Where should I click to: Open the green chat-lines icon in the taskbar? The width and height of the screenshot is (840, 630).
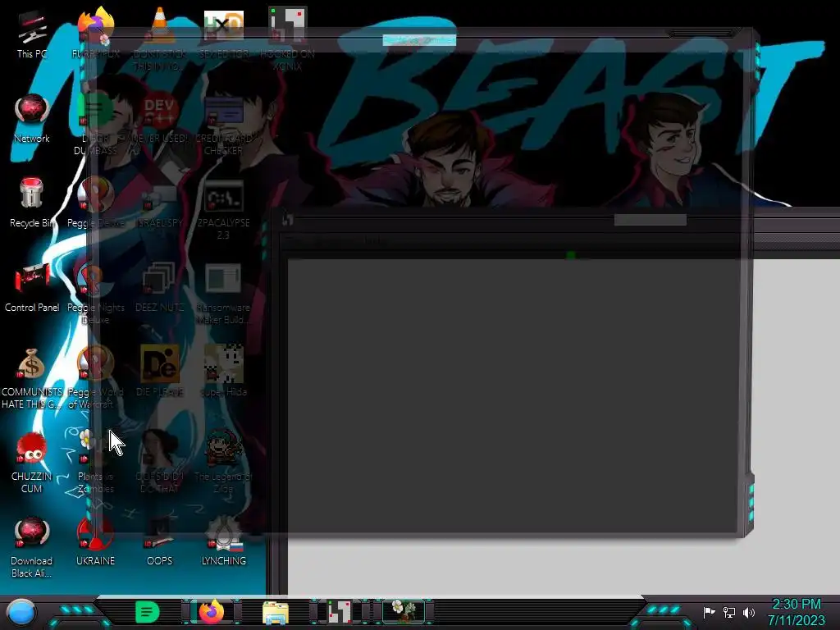148,612
